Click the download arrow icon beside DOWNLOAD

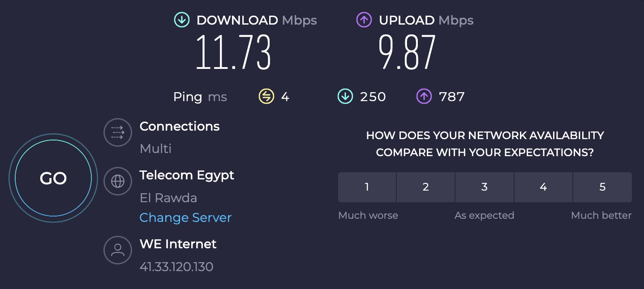181,20
